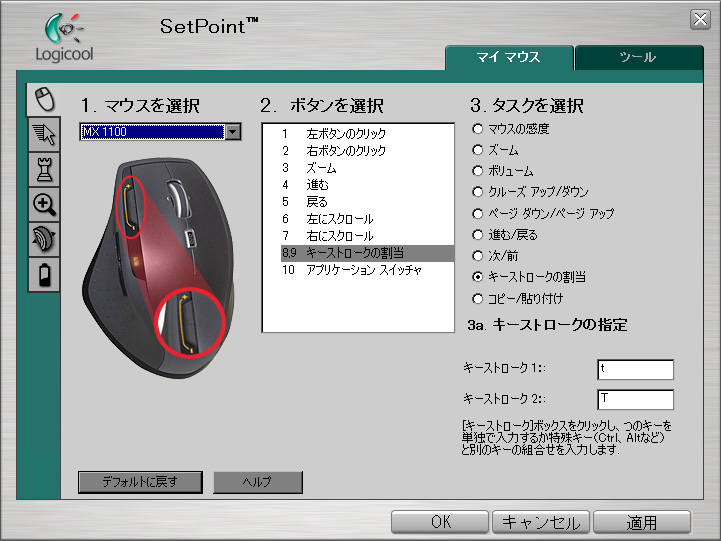
Task: Open the MX 1100 mouse dropdown
Action: click(x=160, y=132)
